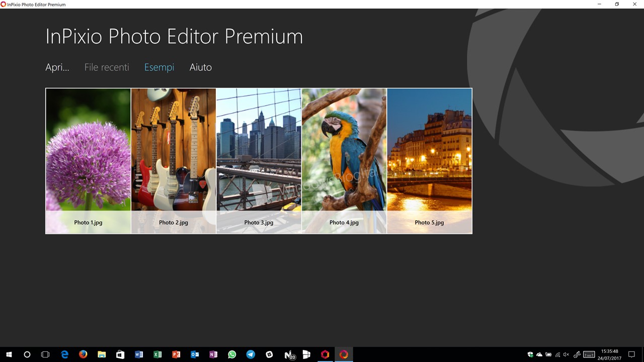Open the Apri... menu item
Screen dimensions: 644x362
pyautogui.click(x=57, y=67)
